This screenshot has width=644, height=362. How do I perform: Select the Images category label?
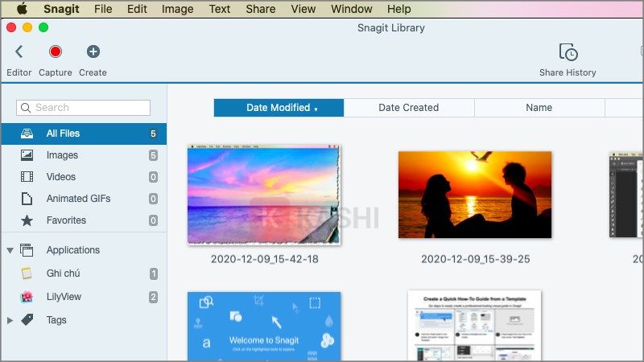click(62, 155)
